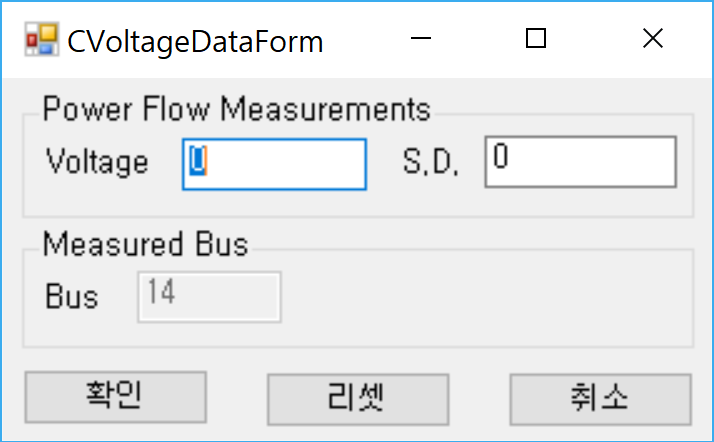This screenshot has width=714, height=442.
Task: Select the disabled Bus field showing 14
Action: coord(209,297)
